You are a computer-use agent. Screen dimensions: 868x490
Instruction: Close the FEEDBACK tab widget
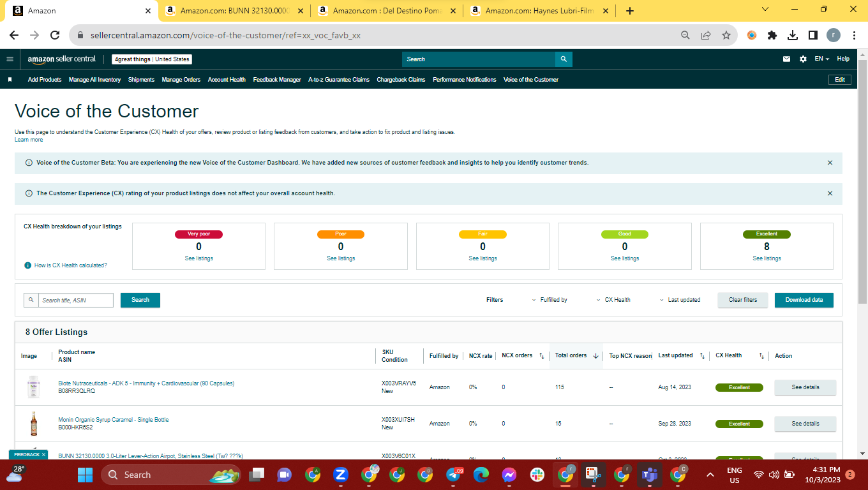pos(44,454)
